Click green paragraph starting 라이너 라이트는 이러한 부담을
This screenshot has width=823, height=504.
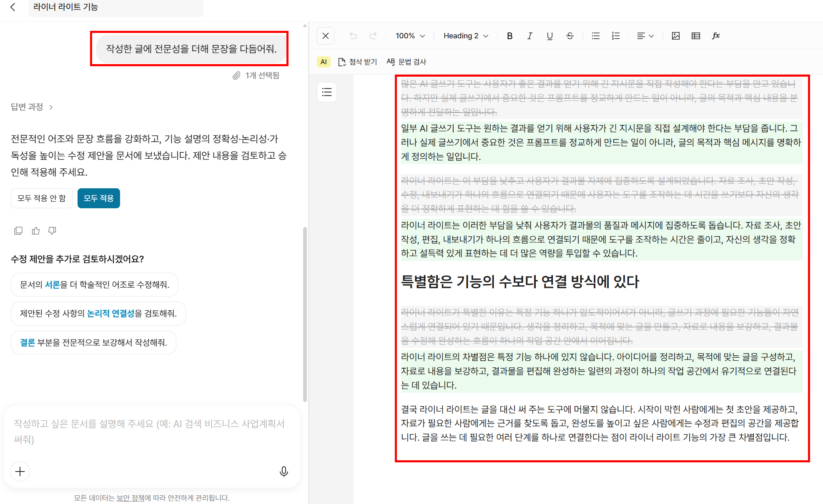(601, 239)
